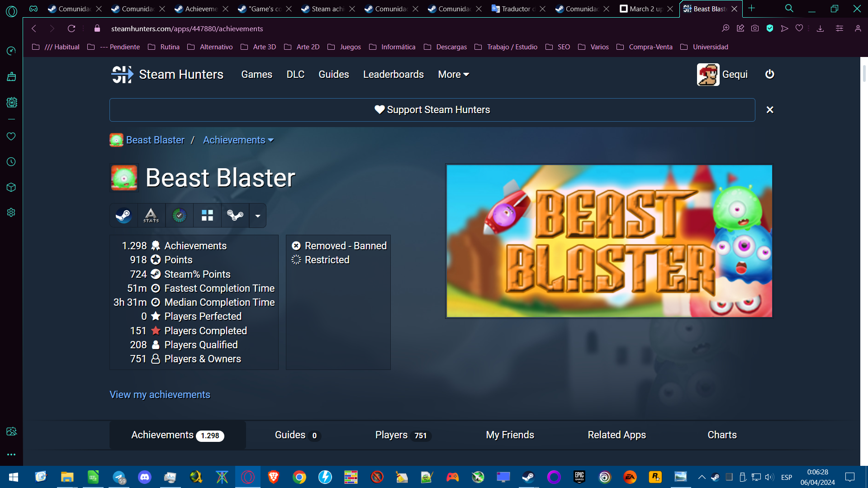Click the browser snapshot camera icon
The image size is (868, 488).
(x=755, y=28)
